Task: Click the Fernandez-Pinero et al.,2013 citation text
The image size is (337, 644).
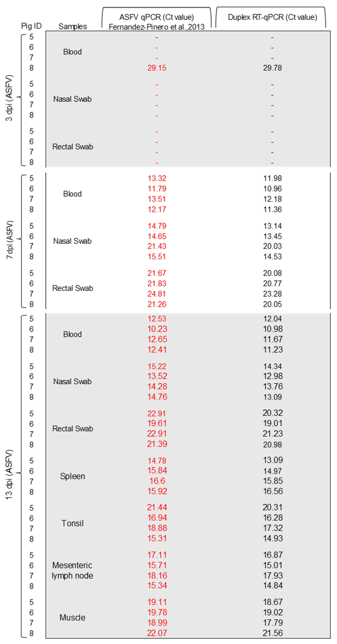Action: pos(157,27)
